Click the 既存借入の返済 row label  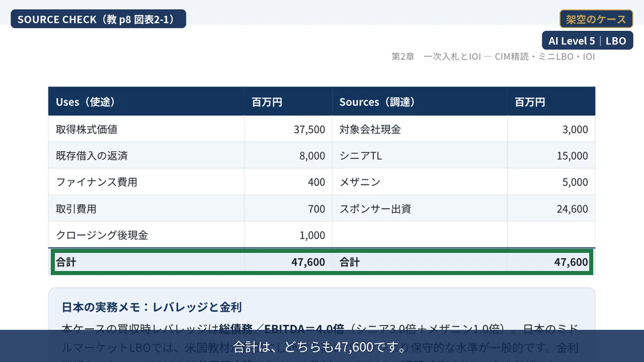pyautogui.click(x=92, y=156)
